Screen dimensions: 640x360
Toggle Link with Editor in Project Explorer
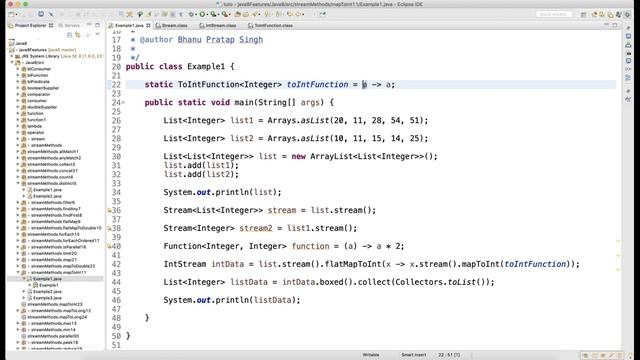(78, 35)
